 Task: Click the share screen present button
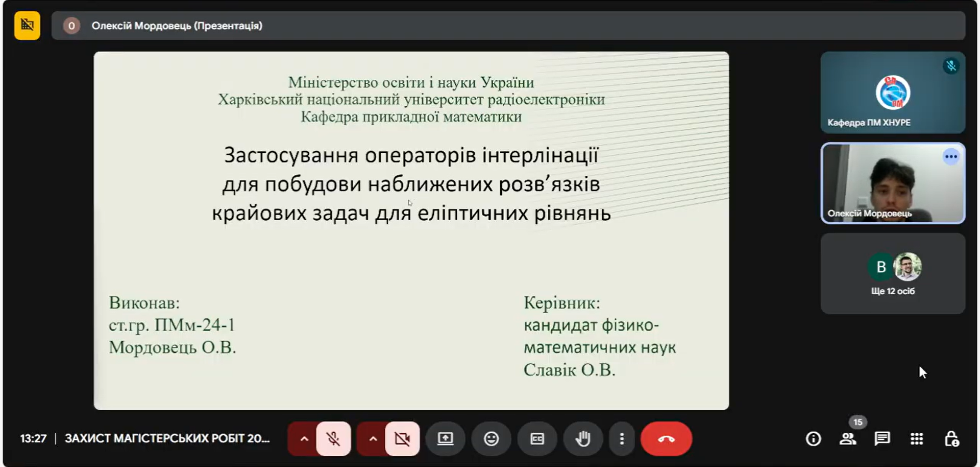(x=445, y=439)
